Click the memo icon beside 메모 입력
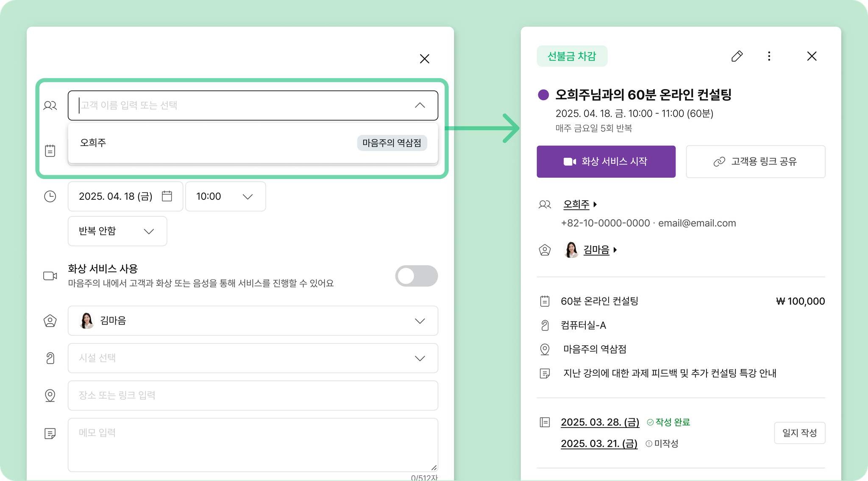The width and height of the screenshot is (868, 481). coord(50,433)
